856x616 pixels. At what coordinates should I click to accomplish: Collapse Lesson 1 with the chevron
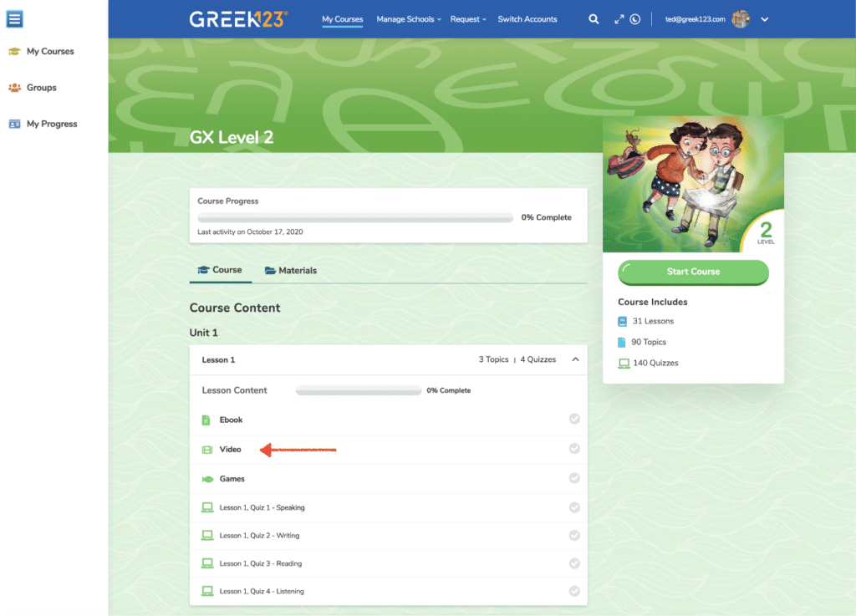[x=575, y=359]
